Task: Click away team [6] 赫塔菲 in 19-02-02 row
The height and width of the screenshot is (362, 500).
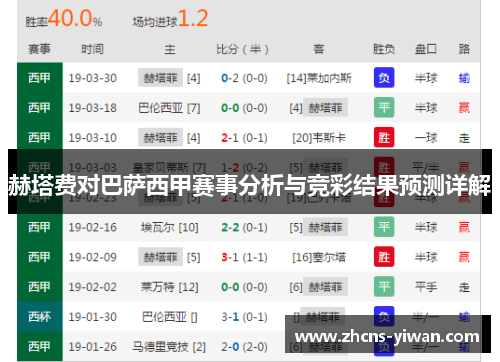Action: 319,287
